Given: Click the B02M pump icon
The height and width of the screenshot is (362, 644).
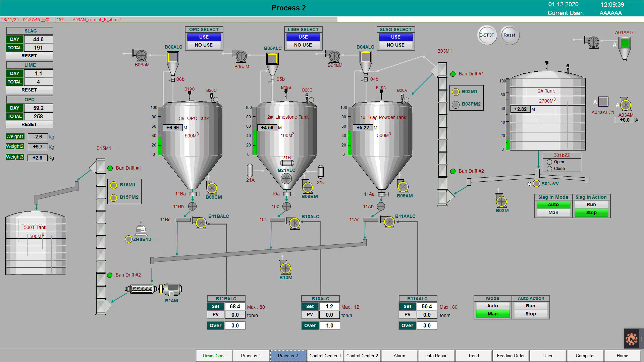Looking at the screenshot, I should [x=501, y=201].
